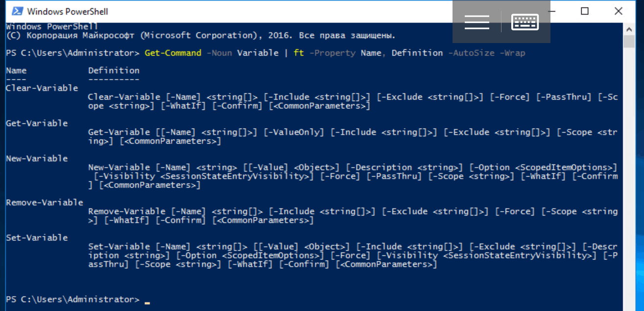Select the Remove-Variable name entry
This screenshot has height=311, width=644.
pyautogui.click(x=45, y=202)
